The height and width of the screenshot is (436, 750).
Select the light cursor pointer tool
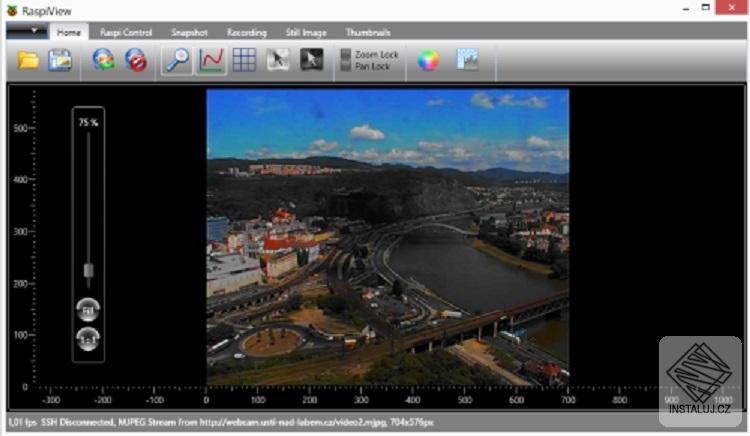(278, 60)
